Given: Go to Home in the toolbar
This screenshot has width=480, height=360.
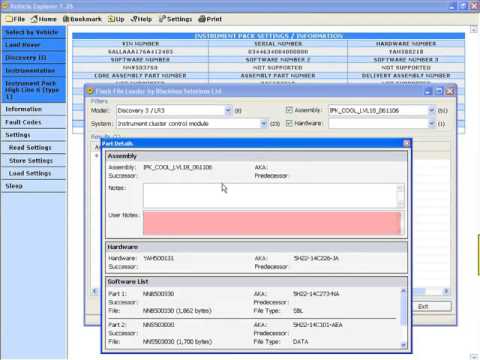Looking at the screenshot, I should tap(44, 19).
